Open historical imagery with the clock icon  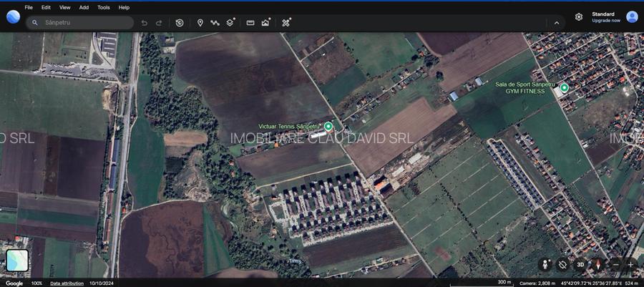tap(180, 23)
